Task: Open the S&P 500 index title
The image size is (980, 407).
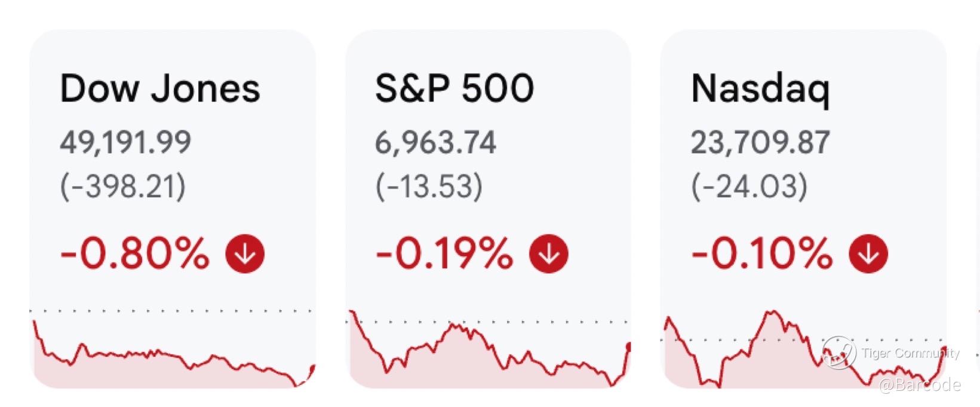Action: tap(454, 88)
